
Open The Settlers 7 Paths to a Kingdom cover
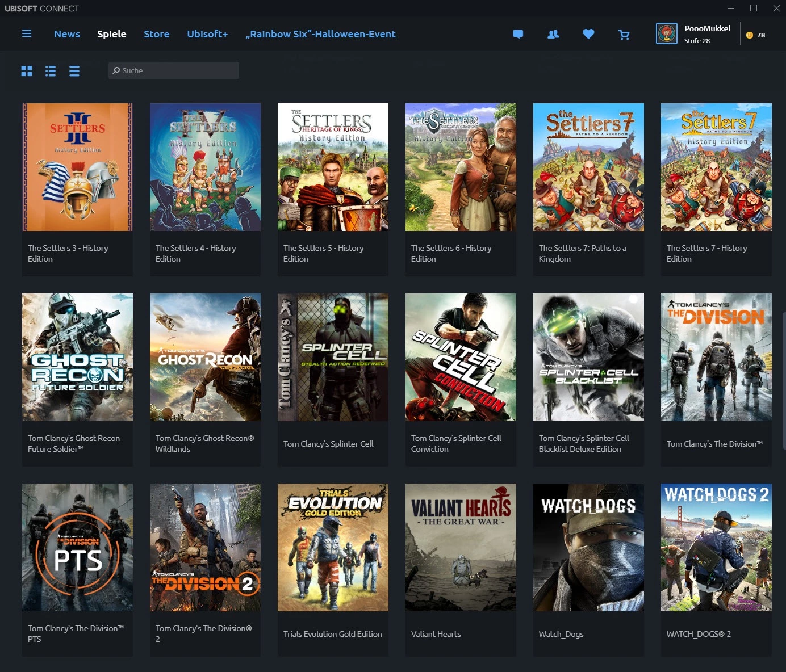pos(588,167)
